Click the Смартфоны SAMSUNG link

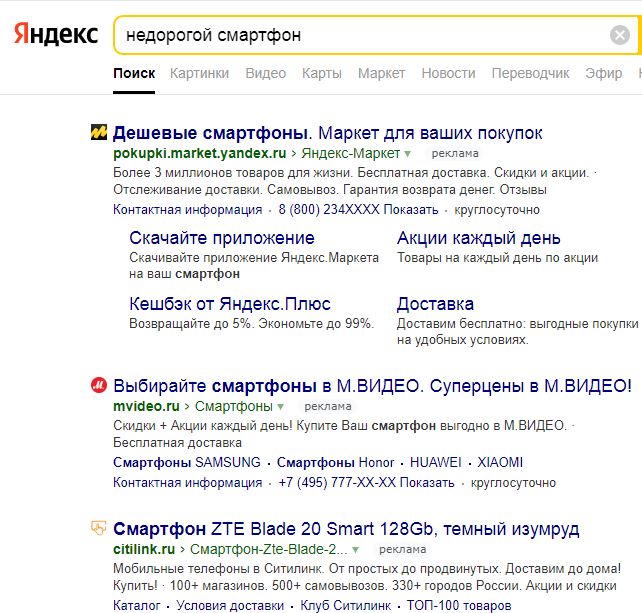(x=186, y=463)
